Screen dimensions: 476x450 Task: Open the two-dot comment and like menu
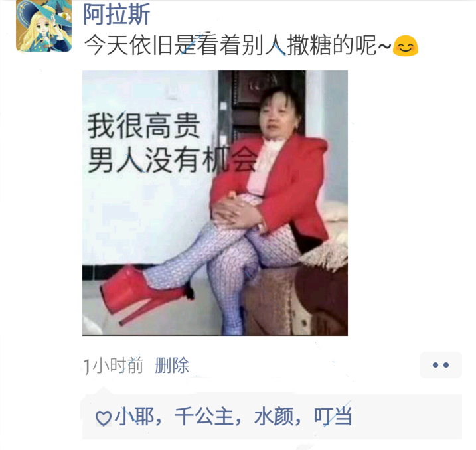point(440,365)
